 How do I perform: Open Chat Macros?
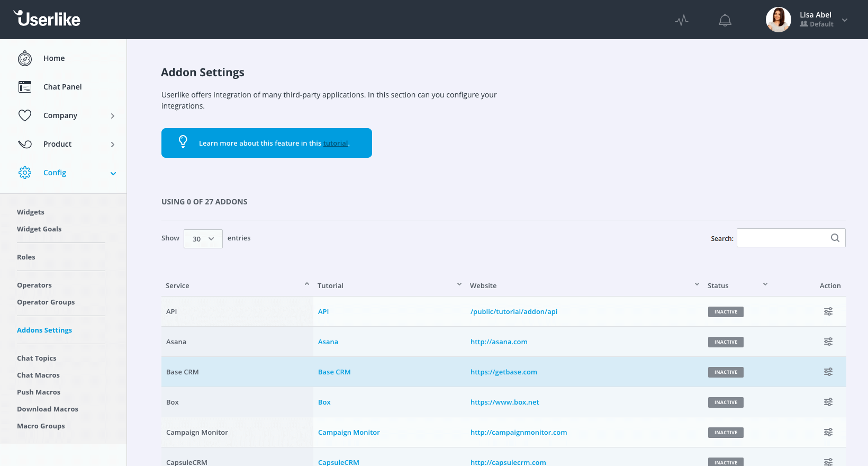point(38,375)
